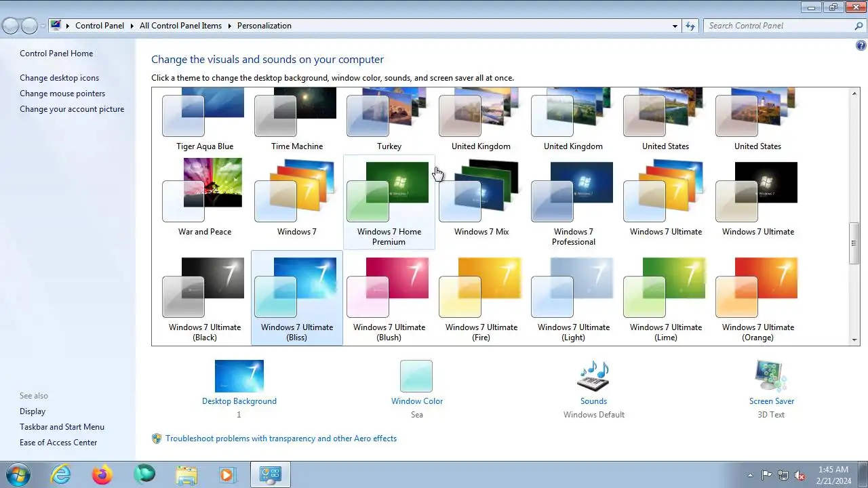
Task: Open Action Center flag in tray
Action: tap(766, 475)
